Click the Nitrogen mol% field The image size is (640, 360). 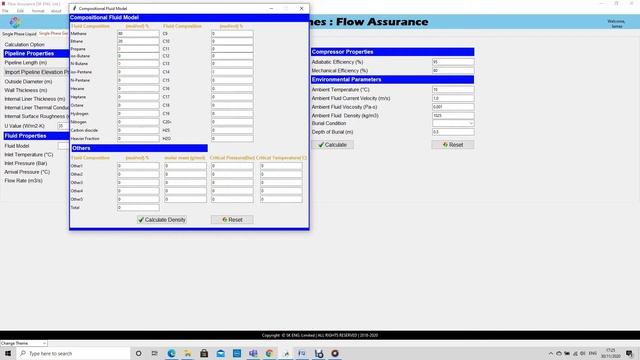tap(138, 122)
